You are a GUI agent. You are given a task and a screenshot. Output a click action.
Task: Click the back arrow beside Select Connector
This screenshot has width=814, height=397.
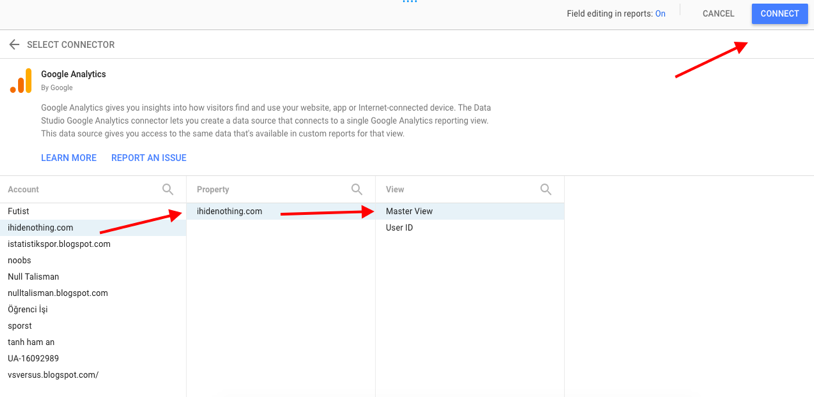(14, 45)
